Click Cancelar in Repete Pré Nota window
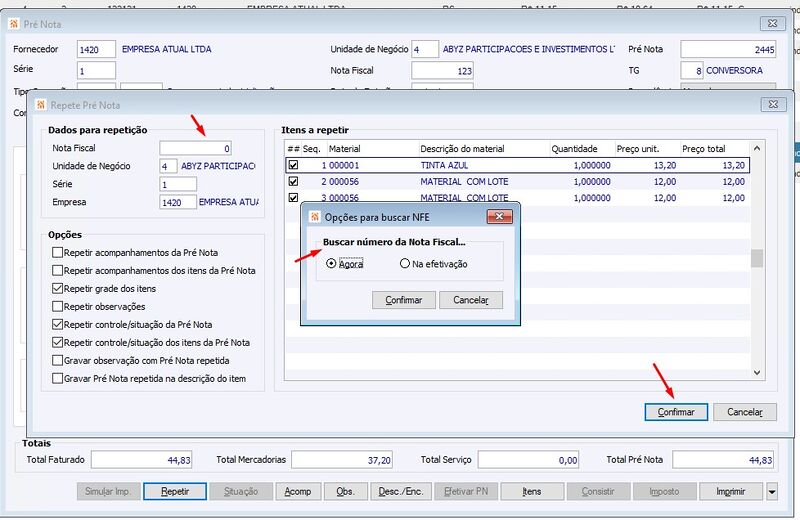The height and width of the screenshot is (520, 800). [x=744, y=412]
